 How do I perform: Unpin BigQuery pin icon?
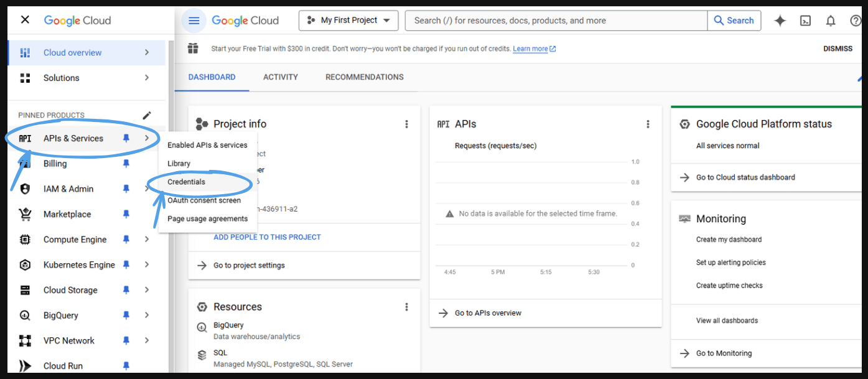(x=126, y=316)
